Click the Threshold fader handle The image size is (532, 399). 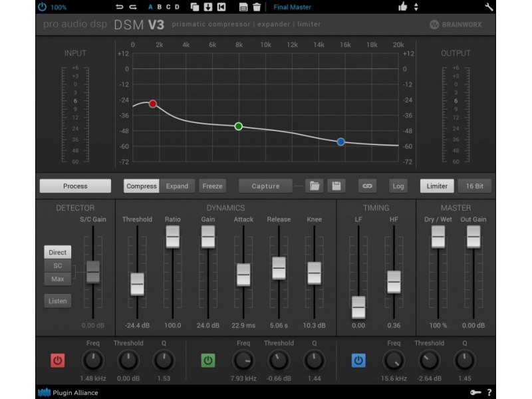coord(137,284)
